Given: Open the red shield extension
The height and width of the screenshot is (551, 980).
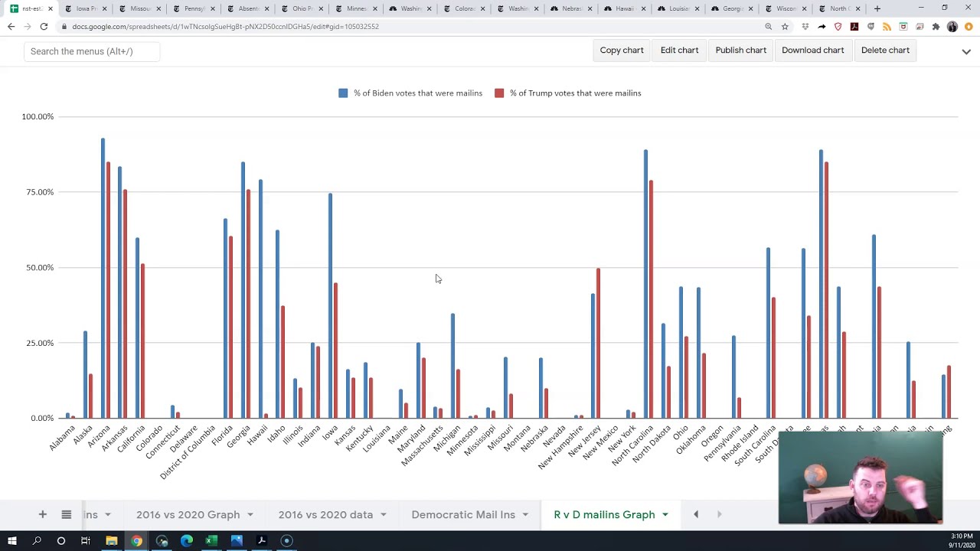Looking at the screenshot, I should (838, 27).
